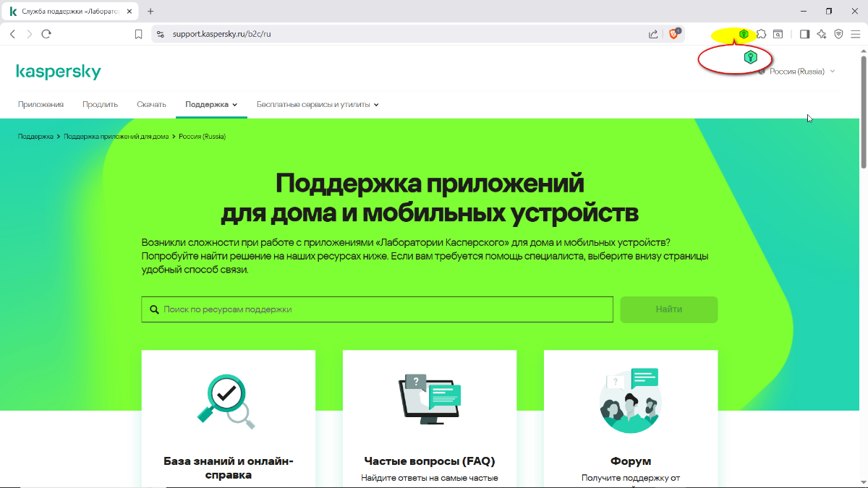The width and height of the screenshot is (868, 488).
Task: Click the Kaspersky logo
Action: [59, 72]
